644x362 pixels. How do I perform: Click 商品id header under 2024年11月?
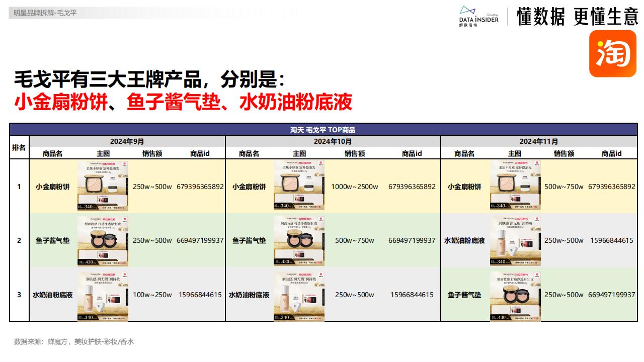point(612,154)
